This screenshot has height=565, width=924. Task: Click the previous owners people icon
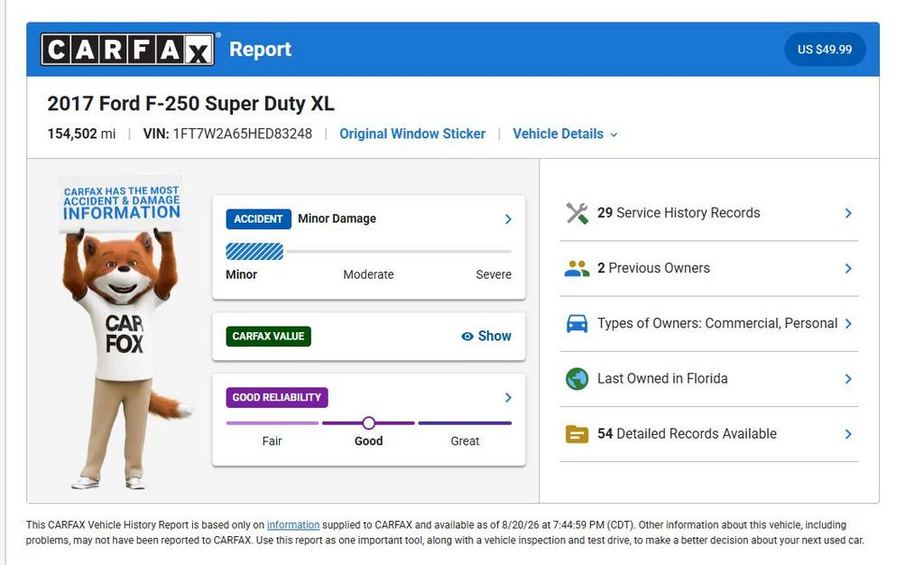point(577,269)
